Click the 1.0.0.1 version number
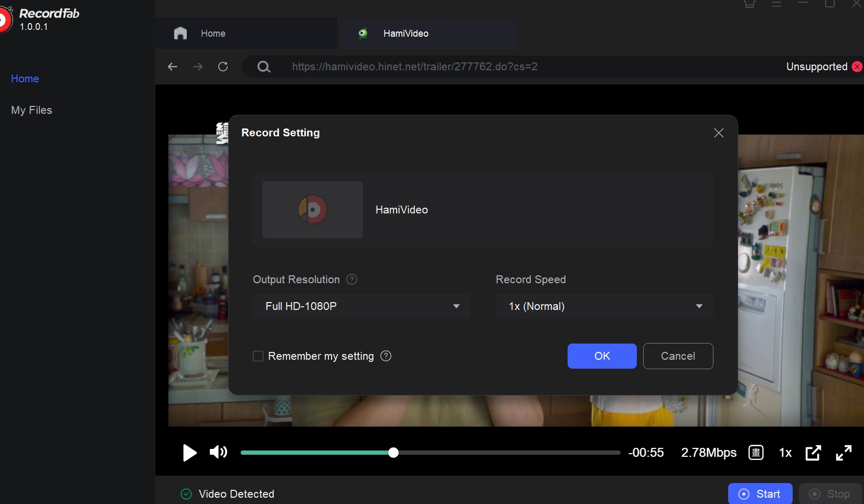The width and height of the screenshot is (864, 504). 34,27
